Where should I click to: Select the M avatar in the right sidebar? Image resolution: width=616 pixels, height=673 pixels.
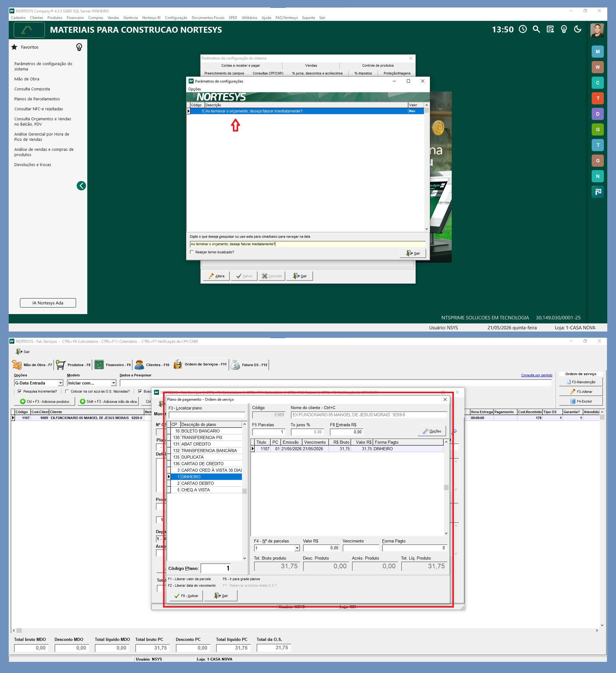[598, 52]
